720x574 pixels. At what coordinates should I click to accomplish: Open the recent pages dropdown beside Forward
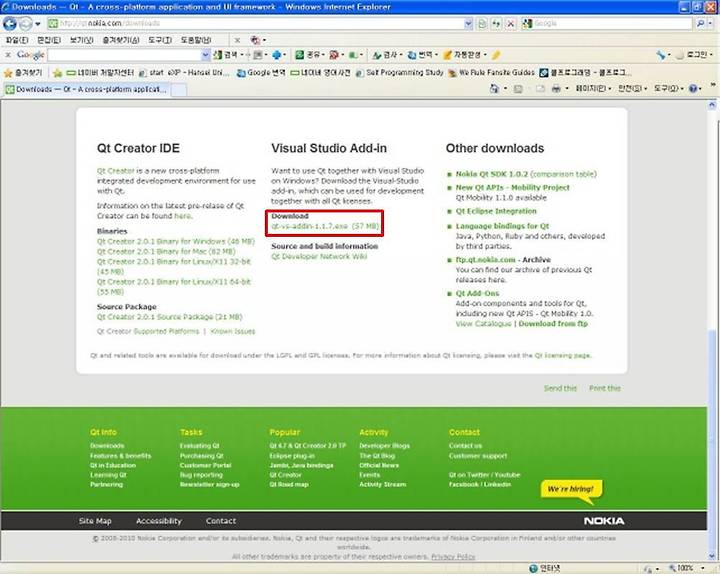click(38, 23)
